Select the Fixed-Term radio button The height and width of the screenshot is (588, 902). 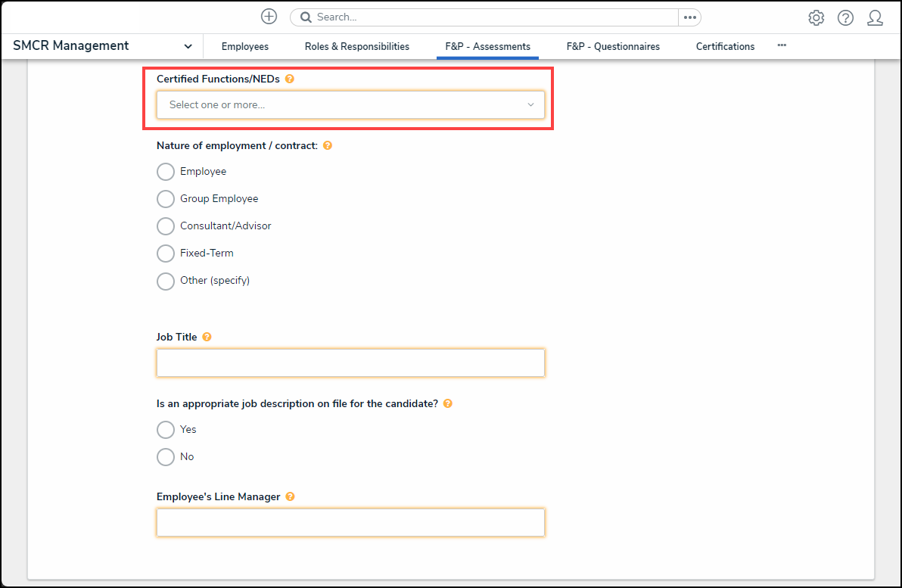pyautogui.click(x=166, y=254)
